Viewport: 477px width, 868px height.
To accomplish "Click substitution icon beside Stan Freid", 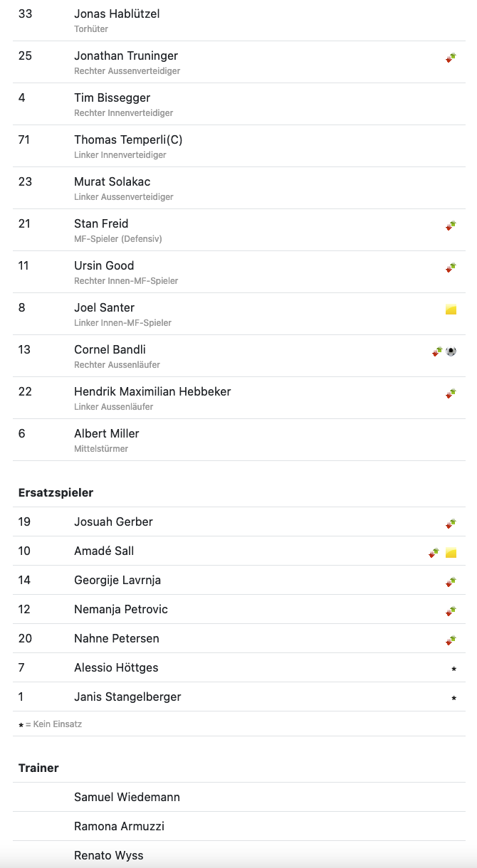I will [x=451, y=226].
